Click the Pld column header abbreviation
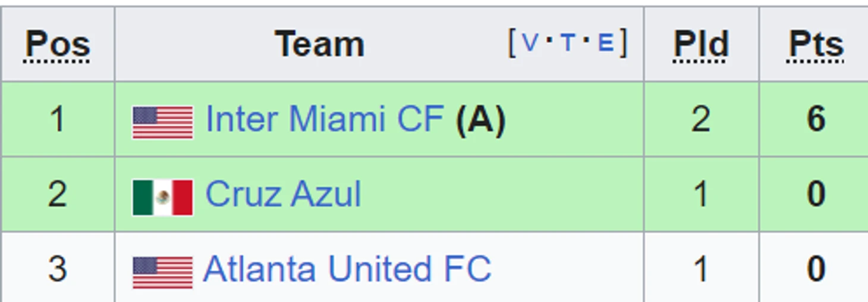Image resolution: width=868 pixels, height=302 pixels. point(701,45)
